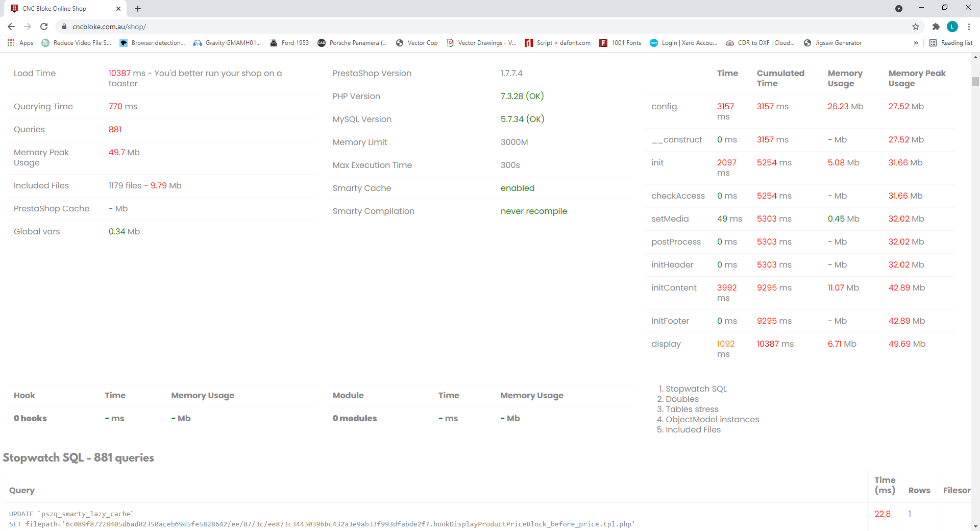
Task: Jump to the Tables stress section link
Action: tap(692, 409)
